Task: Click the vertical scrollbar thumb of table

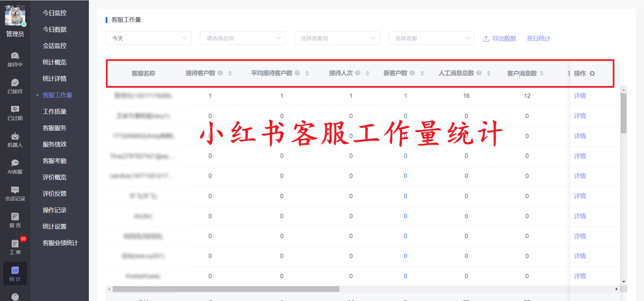Action: [x=624, y=113]
